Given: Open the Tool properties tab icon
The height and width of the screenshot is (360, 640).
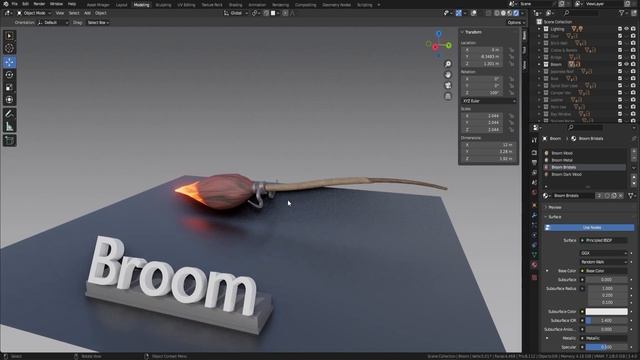Looking at the screenshot, I should click(534, 140).
